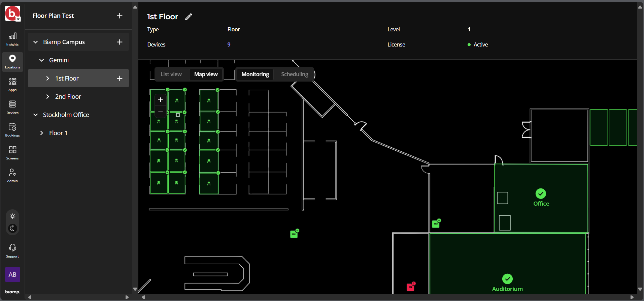This screenshot has height=301, width=644.
Task: Click the Stockholm Office tree label
Action: [66, 115]
